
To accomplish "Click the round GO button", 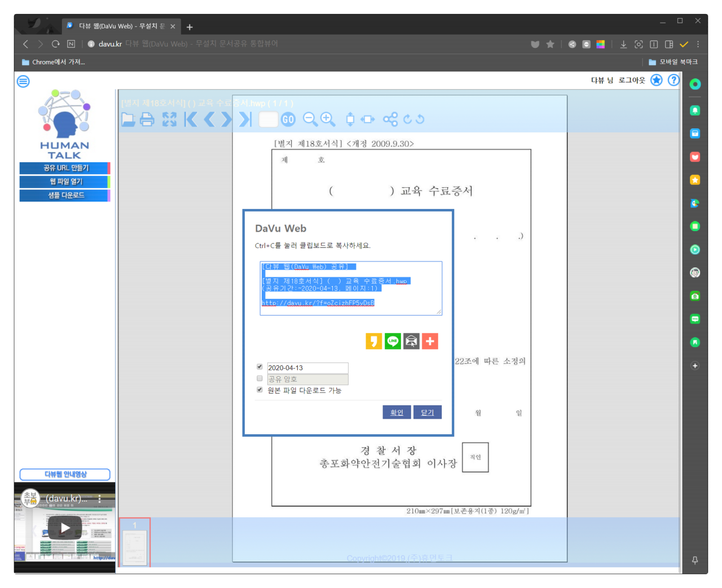I will click(288, 120).
